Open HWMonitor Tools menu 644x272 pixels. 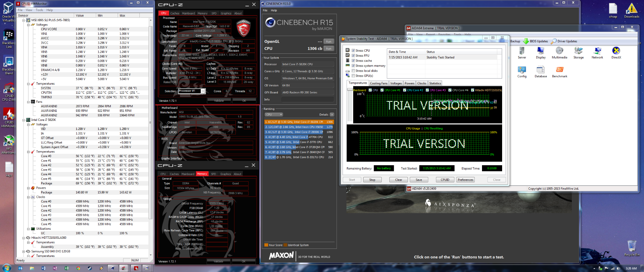(39, 10)
